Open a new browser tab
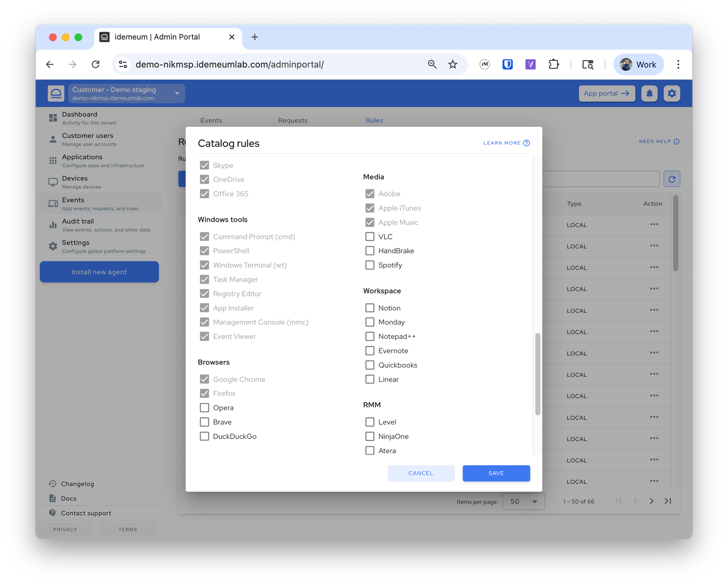728x586 pixels. (x=254, y=37)
